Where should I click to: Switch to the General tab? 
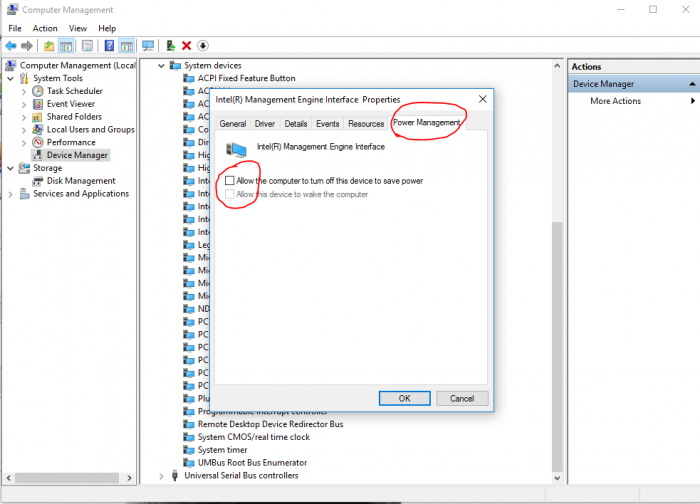click(x=233, y=124)
